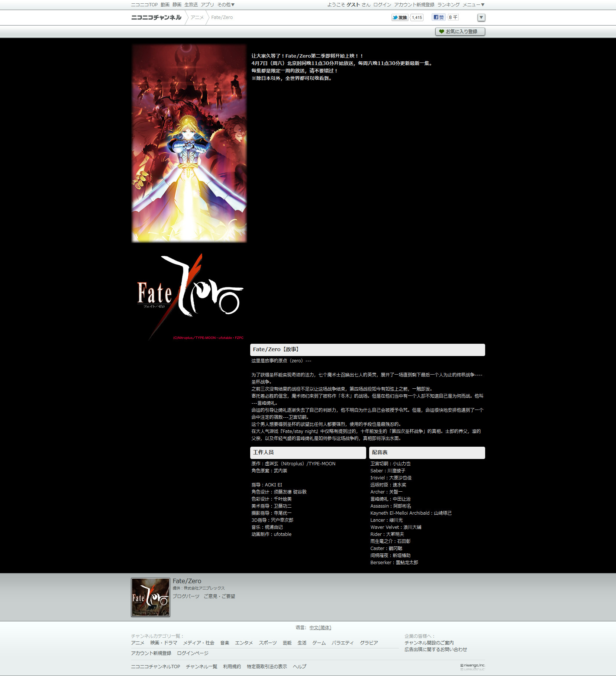Screen dimensions: 616x676
Task: Open the グラビア category
Action: (369, 643)
